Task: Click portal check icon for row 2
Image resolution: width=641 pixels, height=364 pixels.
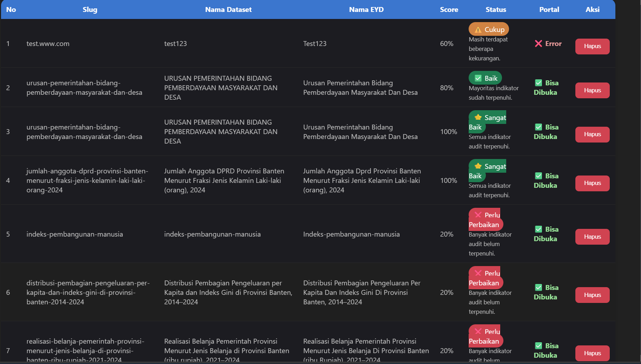Action: (538, 83)
